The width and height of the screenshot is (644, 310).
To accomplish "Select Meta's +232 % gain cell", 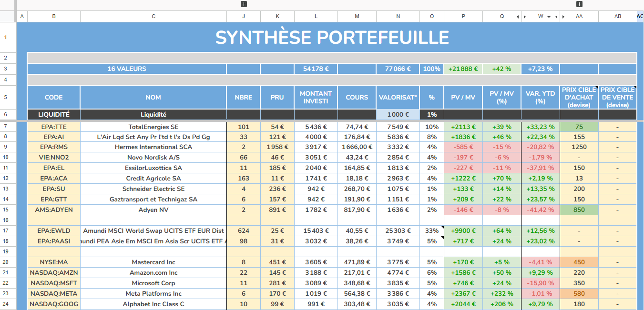I will pyautogui.click(x=502, y=294).
